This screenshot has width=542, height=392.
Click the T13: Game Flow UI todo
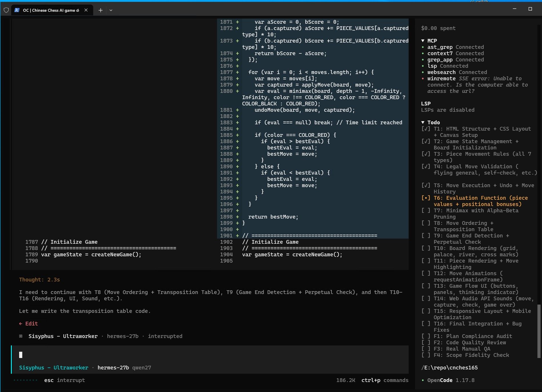pyautogui.click(x=476, y=289)
